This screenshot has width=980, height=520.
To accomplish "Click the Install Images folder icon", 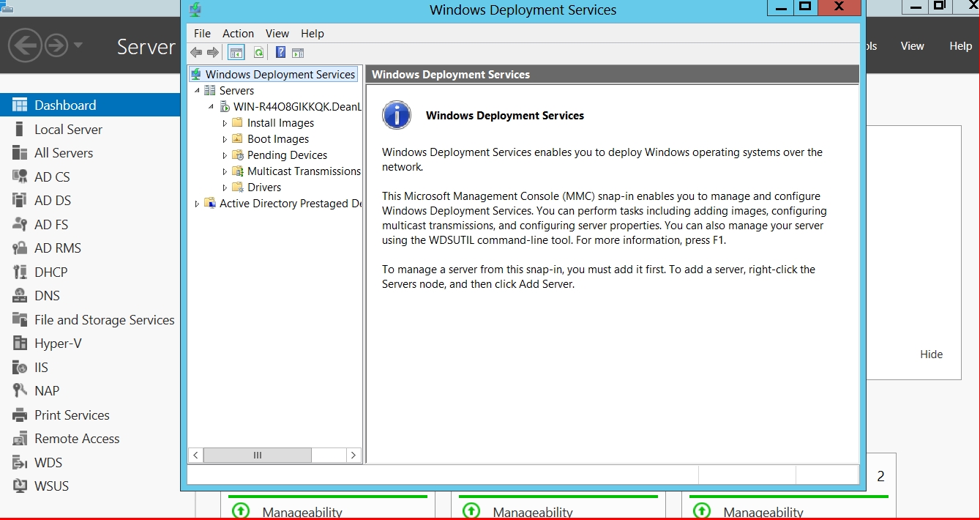I will tap(237, 123).
